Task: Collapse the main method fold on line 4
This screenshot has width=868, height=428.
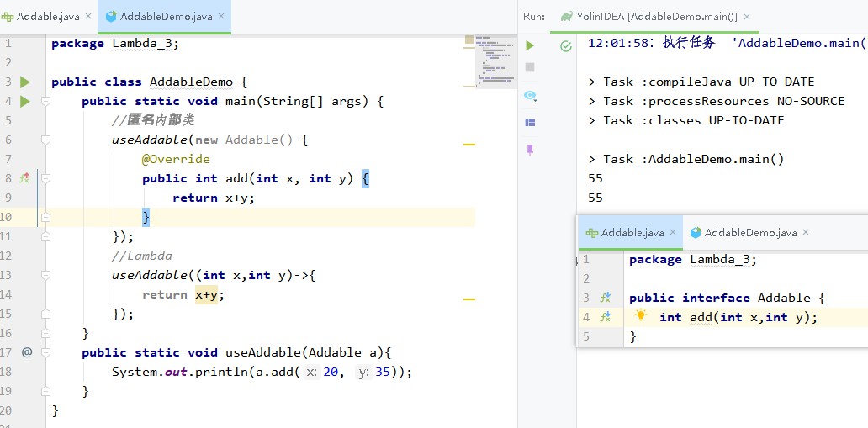Action: tap(45, 102)
